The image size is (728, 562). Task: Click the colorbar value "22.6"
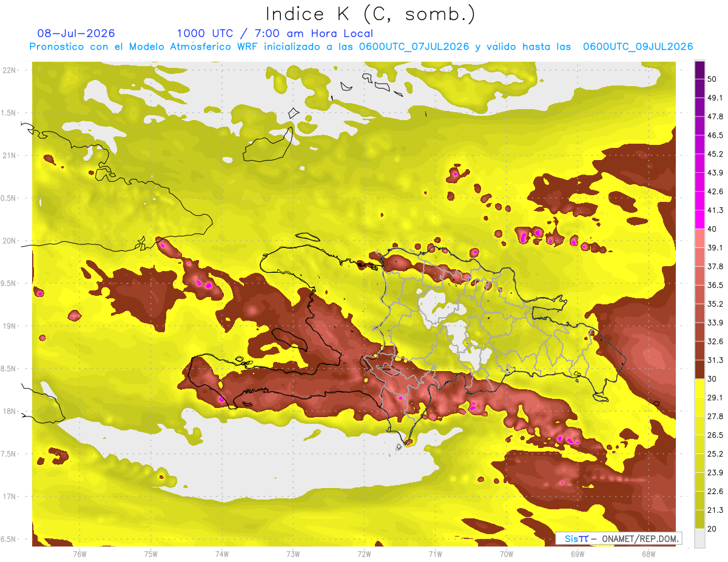click(x=715, y=492)
